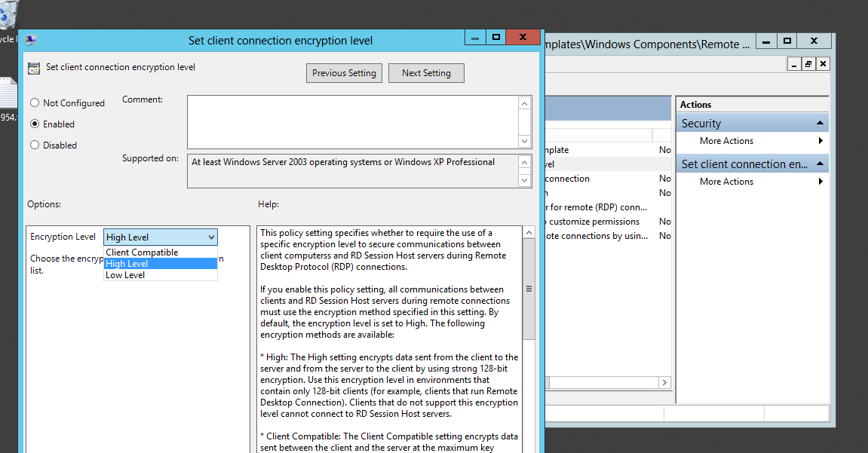Select the Not Configured radio button
Screen dimensions: 868x453
(x=35, y=103)
